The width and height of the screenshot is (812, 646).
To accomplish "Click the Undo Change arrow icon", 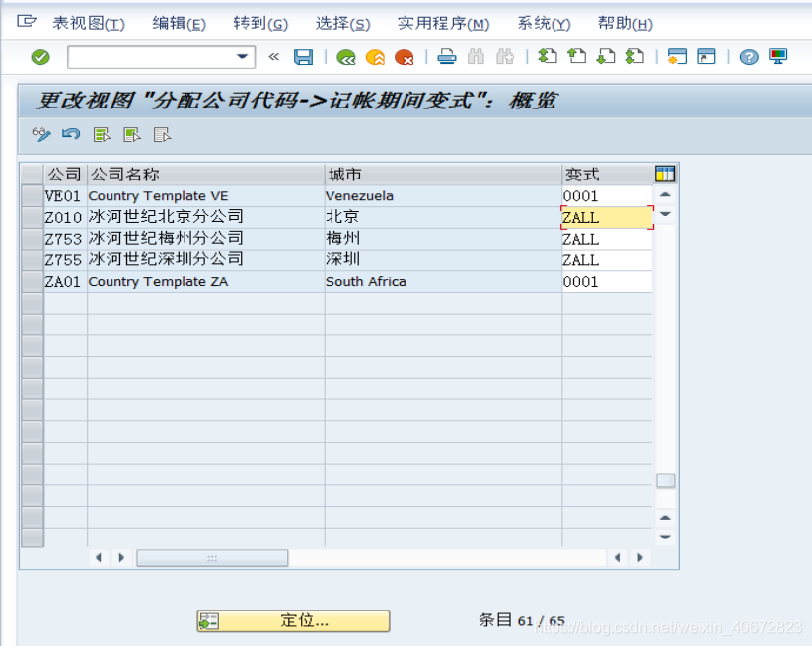I will (x=71, y=134).
